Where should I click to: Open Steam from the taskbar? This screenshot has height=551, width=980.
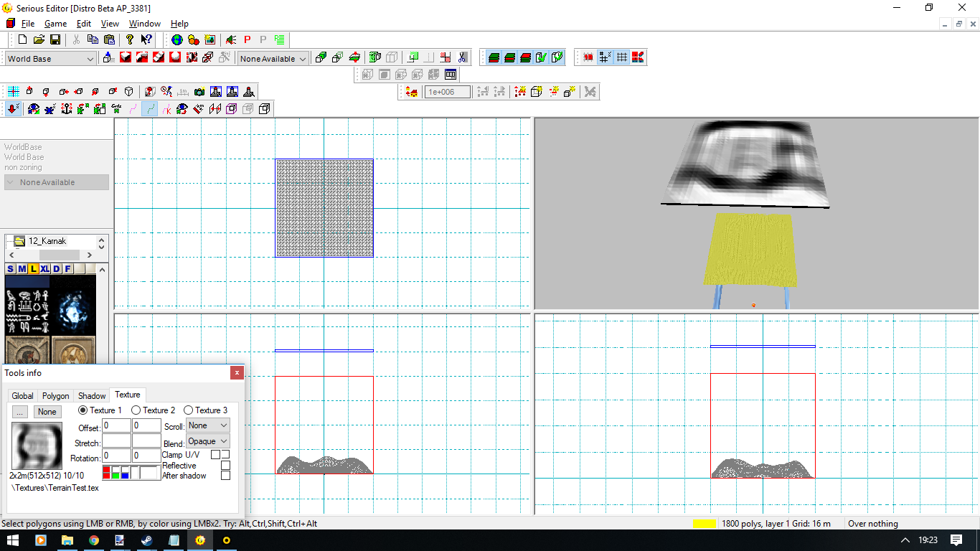coord(147,540)
